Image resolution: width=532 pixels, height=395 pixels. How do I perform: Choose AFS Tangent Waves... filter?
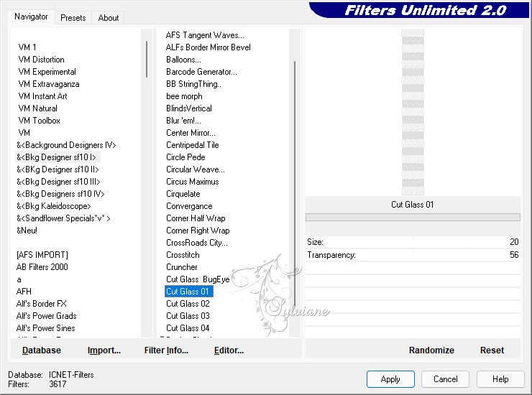coord(205,35)
